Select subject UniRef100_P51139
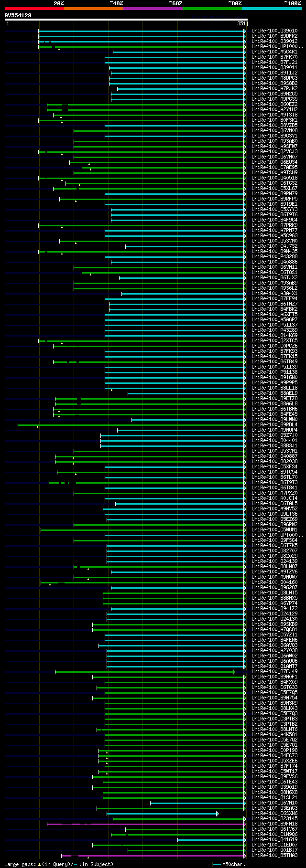The height and width of the screenshot is (868, 306). pos(274,367)
